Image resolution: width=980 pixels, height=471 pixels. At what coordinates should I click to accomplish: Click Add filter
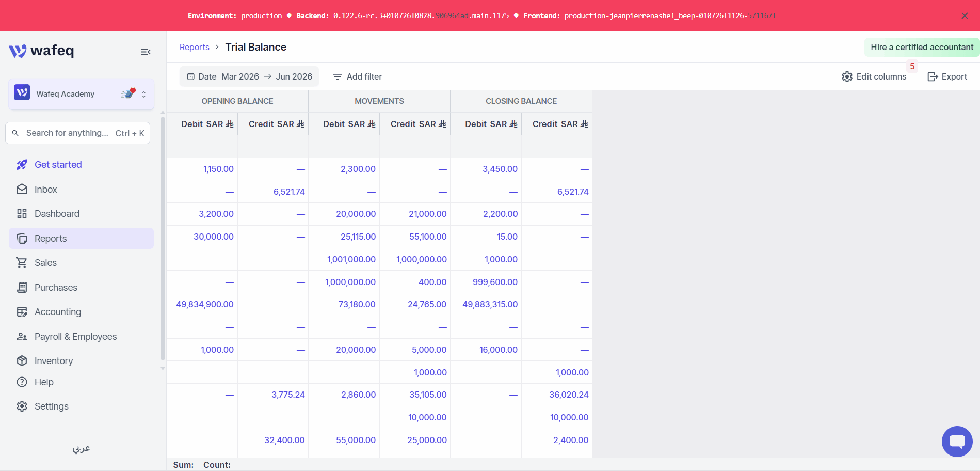click(357, 76)
